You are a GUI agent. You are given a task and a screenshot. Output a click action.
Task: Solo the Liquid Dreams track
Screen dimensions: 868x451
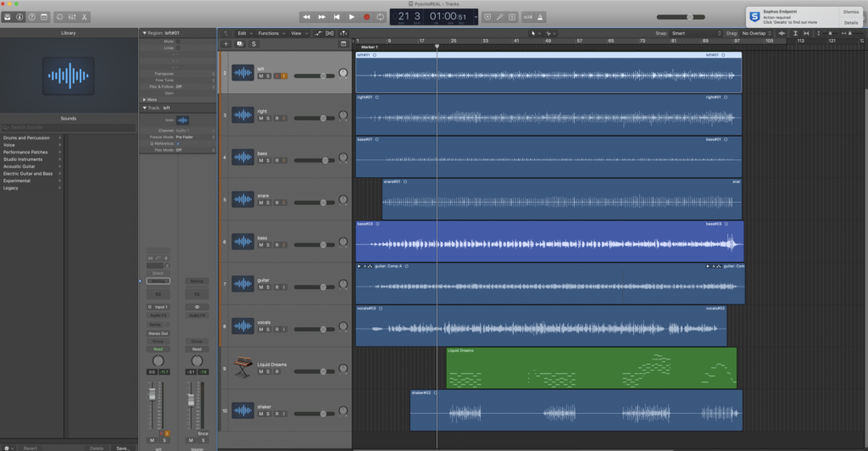point(269,371)
